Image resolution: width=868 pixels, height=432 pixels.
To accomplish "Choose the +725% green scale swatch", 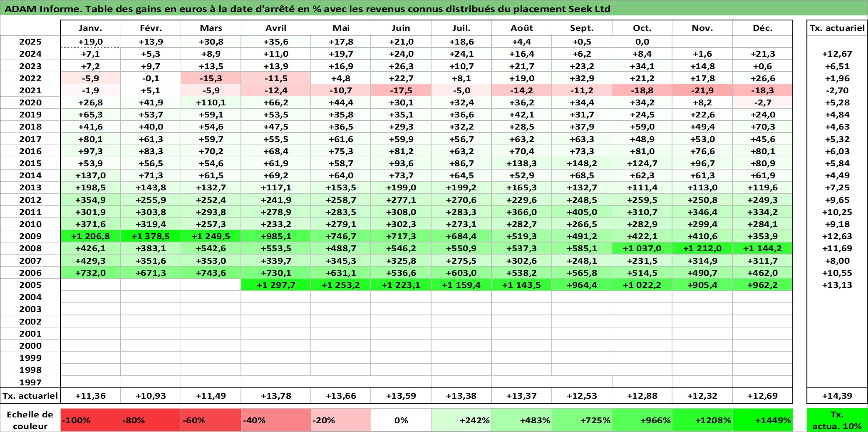I will 582,420.
